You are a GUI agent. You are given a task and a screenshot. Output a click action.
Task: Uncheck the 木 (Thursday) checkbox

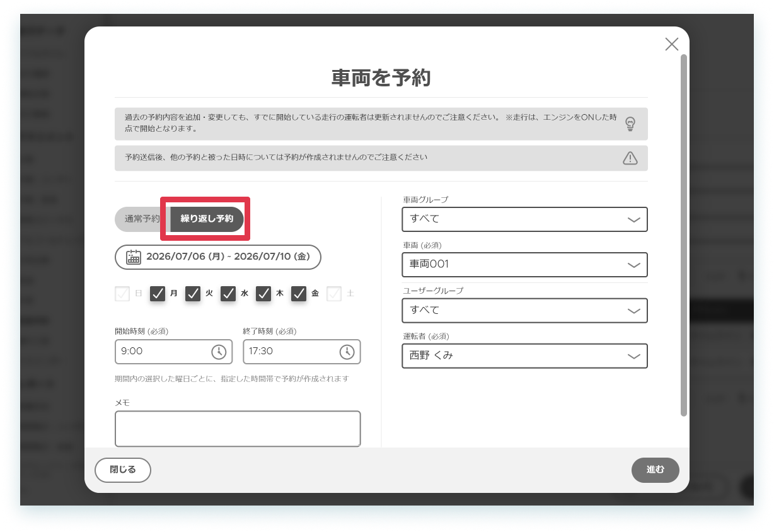[263, 294]
